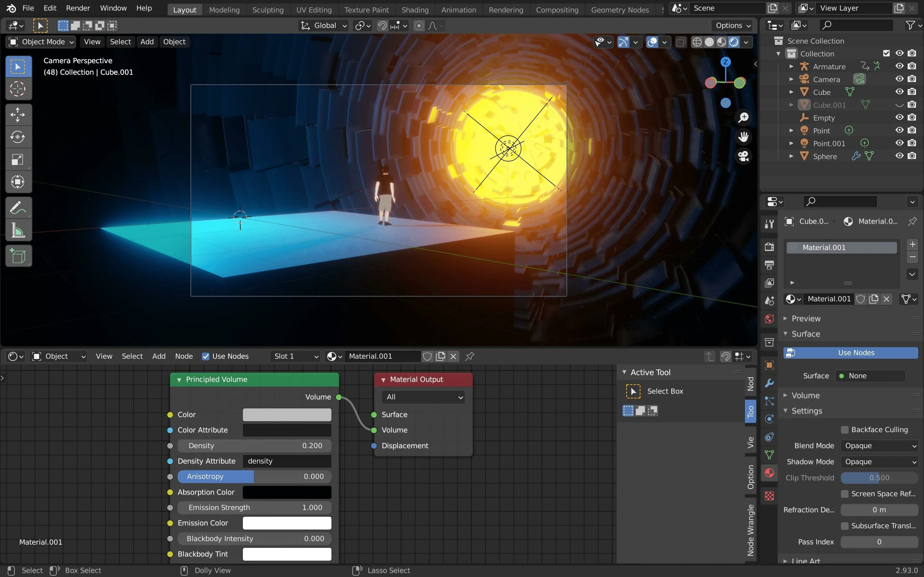This screenshot has height=577, width=924.
Task: Open the Render menu
Action: pos(78,8)
